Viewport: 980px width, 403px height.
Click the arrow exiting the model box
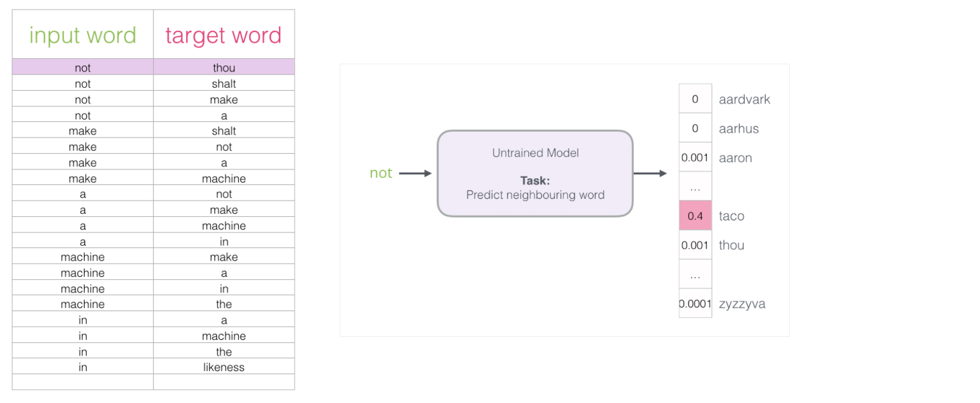click(650, 174)
